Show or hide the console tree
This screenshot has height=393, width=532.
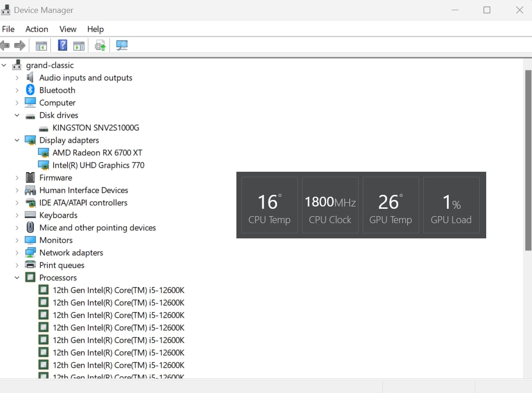(41, 45)
